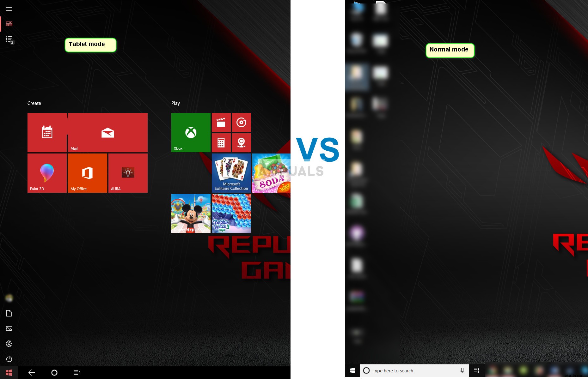Open the Movies & TV tile

[x=221, y=123]
